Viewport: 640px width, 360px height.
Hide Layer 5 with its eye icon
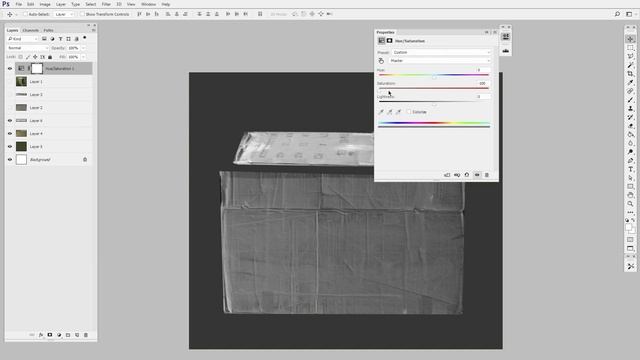[10, 147]
